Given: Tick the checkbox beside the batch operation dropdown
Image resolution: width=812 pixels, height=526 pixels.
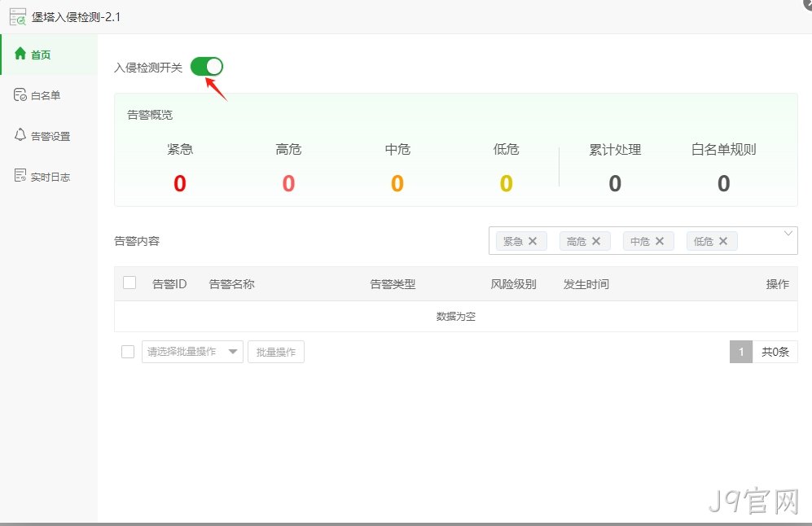Looking at the screenshot, I should pyautogui.click(x=128, y=352).
